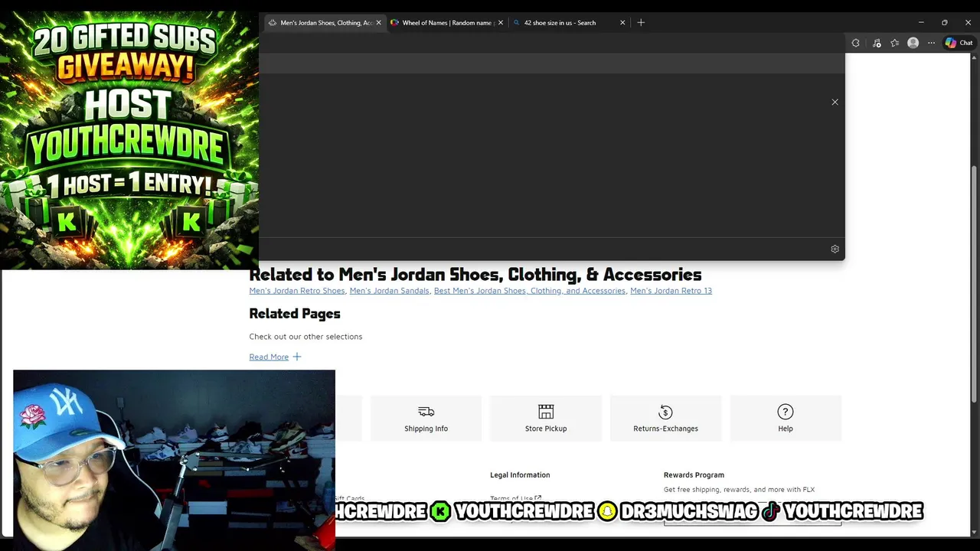Click the store building icon
Viewport: 980px width, 551px height.
pyautogui.click(x=546, y=412)
